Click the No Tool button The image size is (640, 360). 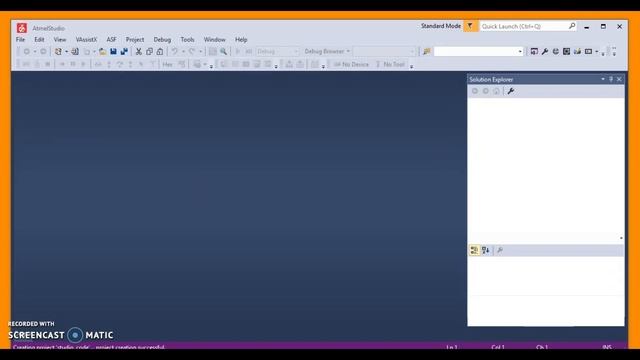[390, 64]
